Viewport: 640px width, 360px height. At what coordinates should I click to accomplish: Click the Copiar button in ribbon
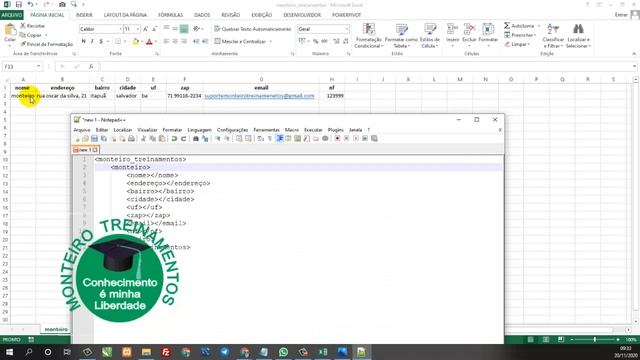coord(33,35)
